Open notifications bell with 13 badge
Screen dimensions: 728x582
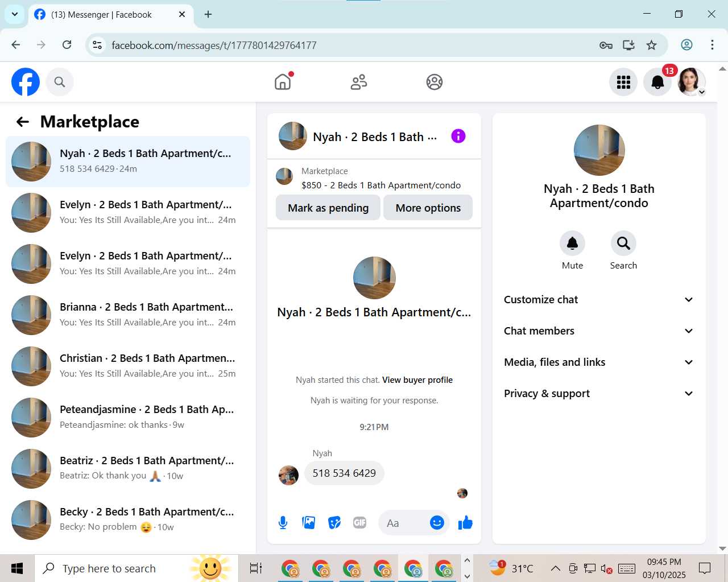(657, 82)
